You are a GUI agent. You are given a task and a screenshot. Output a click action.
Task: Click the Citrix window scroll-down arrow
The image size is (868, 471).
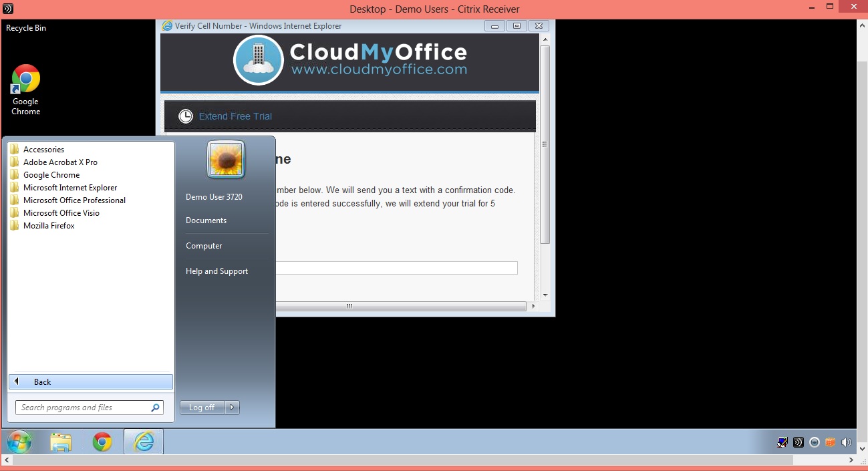(862, 450)
